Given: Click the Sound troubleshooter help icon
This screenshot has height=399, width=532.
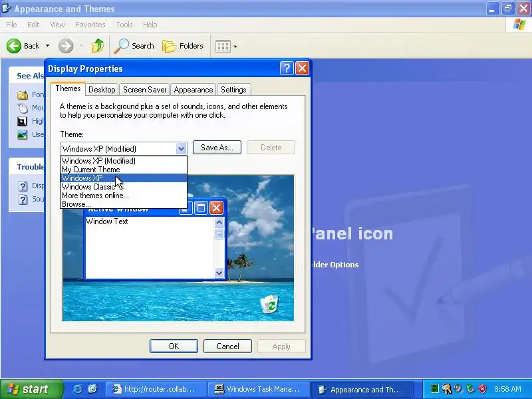Looking at the screenshot, I should click(23, 199).
